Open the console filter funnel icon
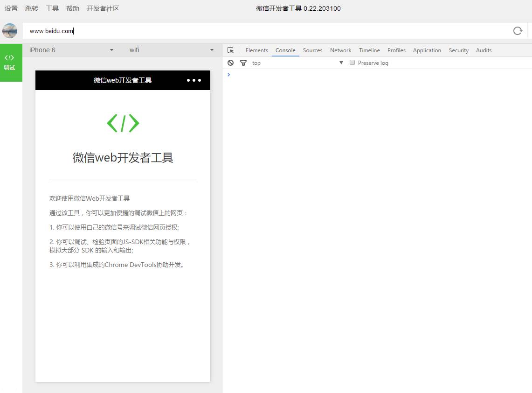The image size is (532, 393). tap(243, 63)
